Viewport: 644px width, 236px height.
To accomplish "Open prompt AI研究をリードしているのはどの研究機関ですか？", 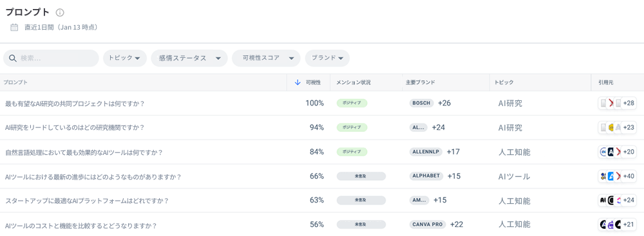I will [75, 127].
